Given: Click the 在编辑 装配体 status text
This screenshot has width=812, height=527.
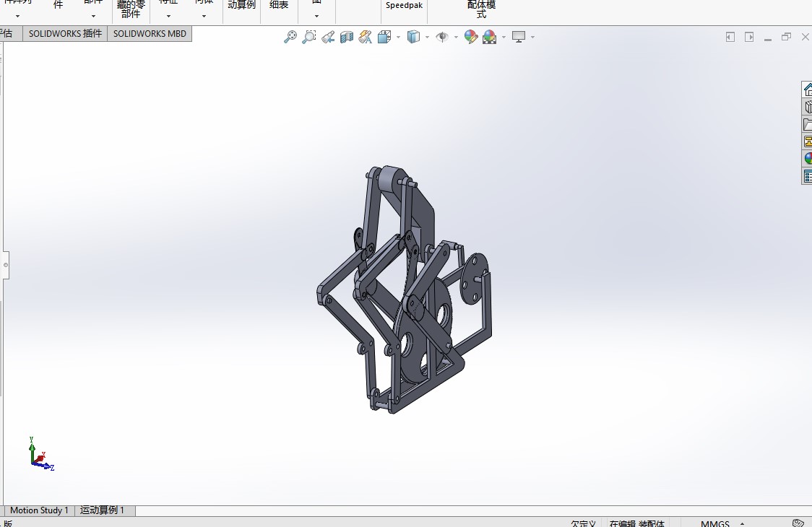Looking at the screenshot, I should pos(636,523).
